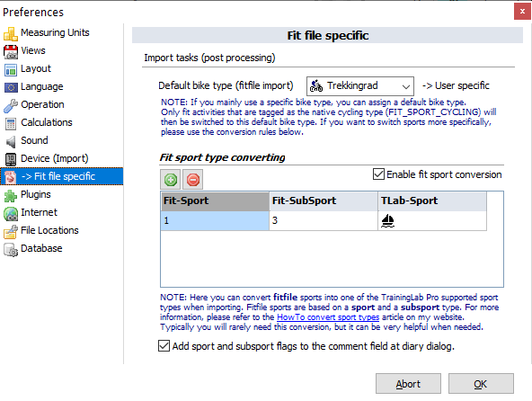The width and height of the screenshot is (532, 401).
Task: Click the green add conversion rule icon
Action: pos(171,179)
